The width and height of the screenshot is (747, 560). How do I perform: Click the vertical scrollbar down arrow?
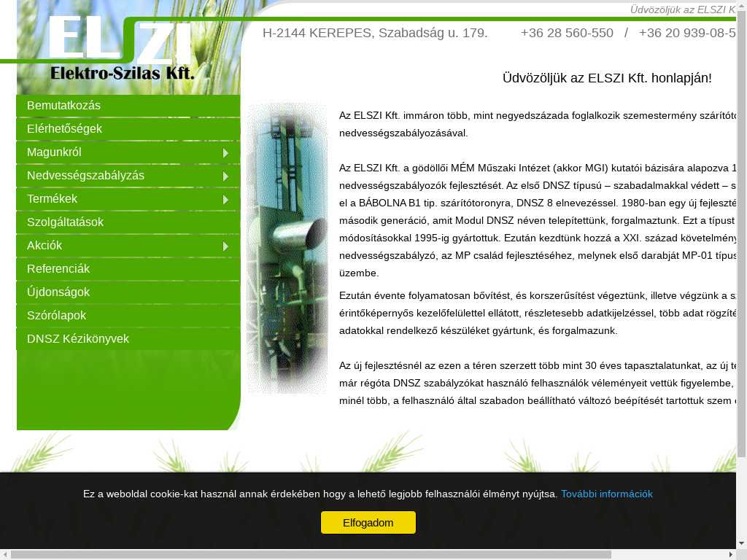click(x=742, y=542)
